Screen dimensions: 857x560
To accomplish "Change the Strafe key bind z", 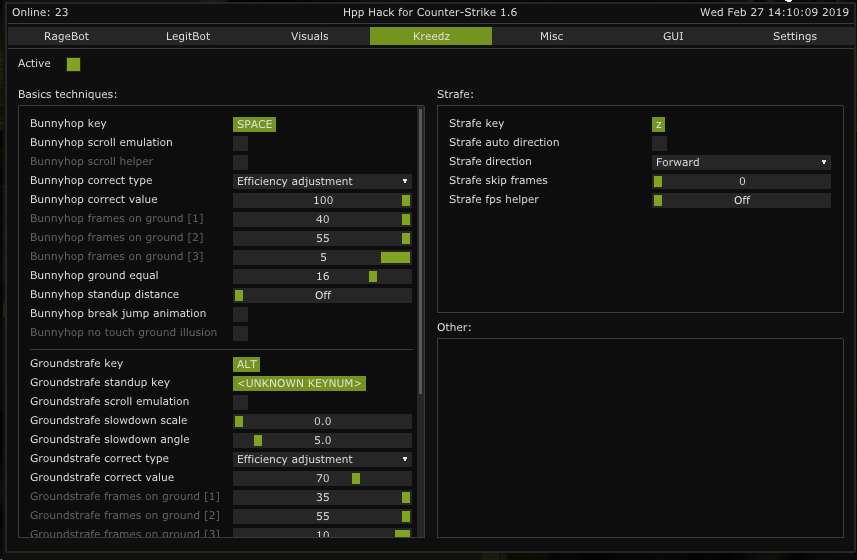I will (658, 124).
